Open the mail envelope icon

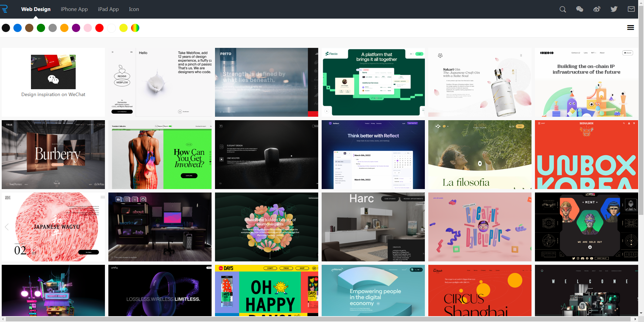(631, 9)
